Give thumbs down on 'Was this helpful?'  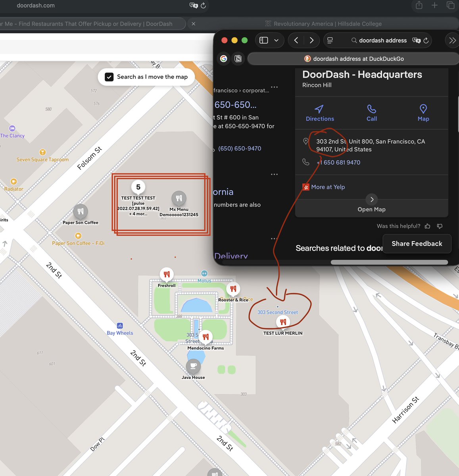[x=440, y=226]
